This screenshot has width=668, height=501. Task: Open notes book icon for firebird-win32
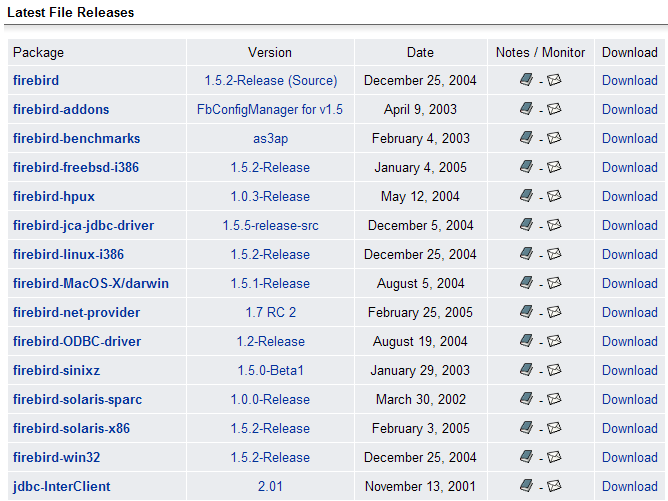tap(527, 457)
